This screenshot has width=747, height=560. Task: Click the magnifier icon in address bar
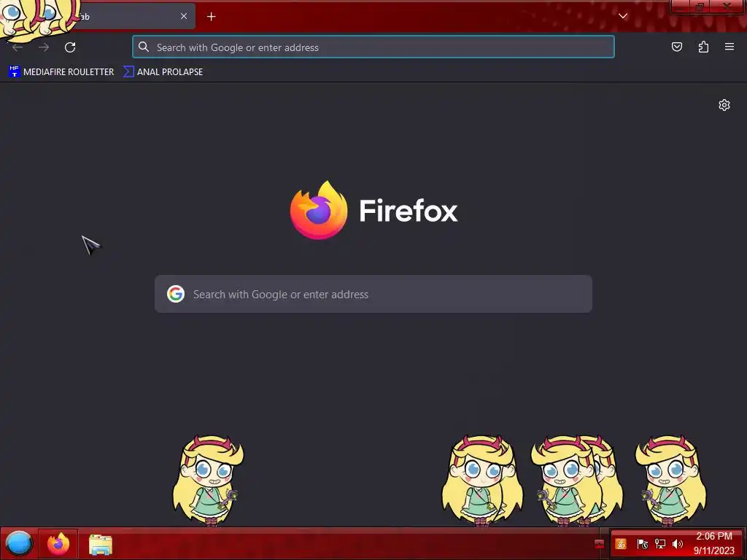(144, 47)
